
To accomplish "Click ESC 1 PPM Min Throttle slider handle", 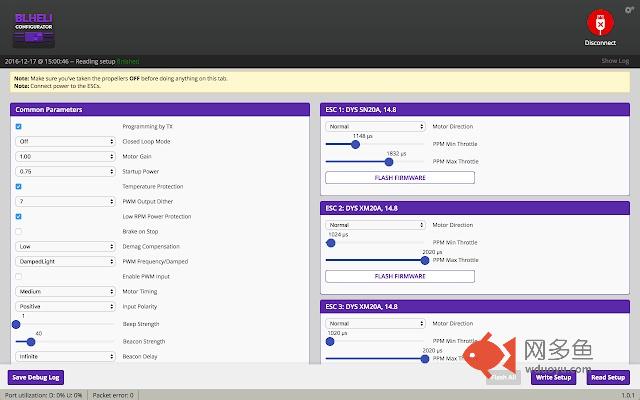I will (356, 144).
